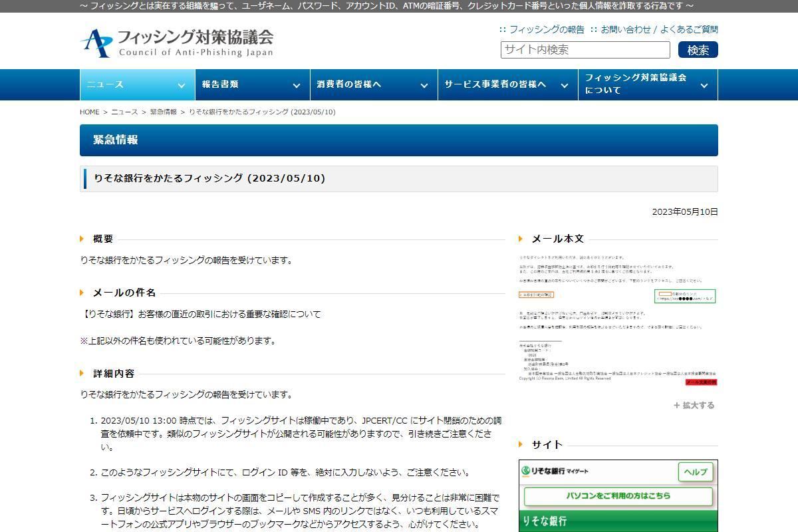798x532 pixels.
Task: Expand the ニュース menu chevron
Action: 181,85
